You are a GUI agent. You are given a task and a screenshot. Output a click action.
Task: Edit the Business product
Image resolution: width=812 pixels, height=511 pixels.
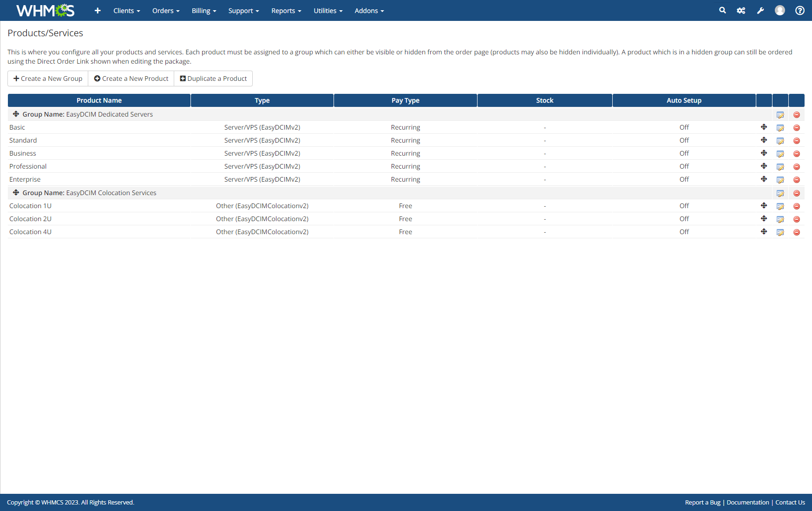(780, 154)
